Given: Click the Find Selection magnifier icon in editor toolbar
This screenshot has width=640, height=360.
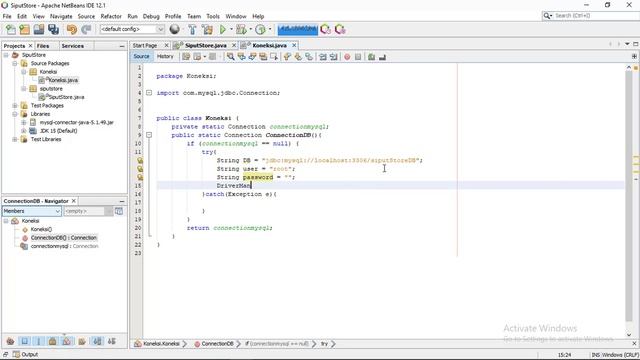Looking at the screenshot, I should 231,57.
